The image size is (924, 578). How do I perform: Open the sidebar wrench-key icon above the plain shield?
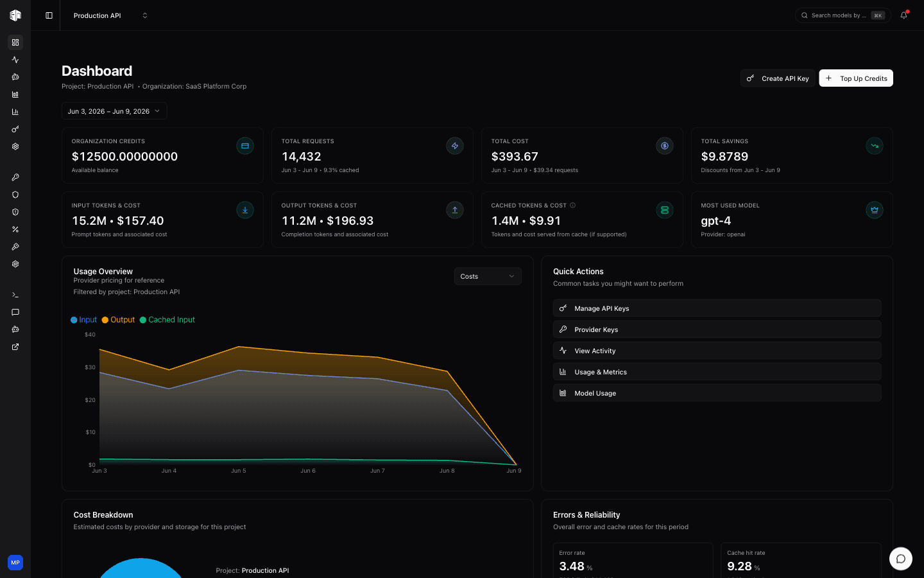click(15, 177)
